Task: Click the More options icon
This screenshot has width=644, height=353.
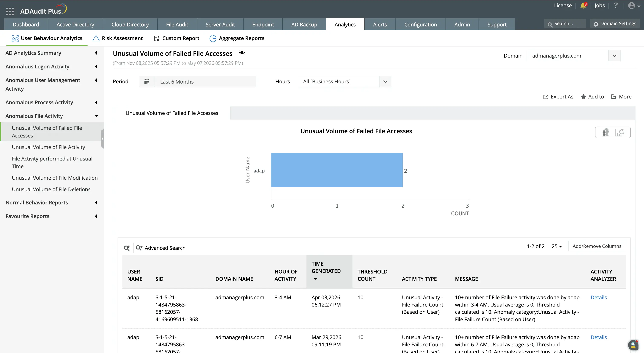Action: (x=614, y=97)
